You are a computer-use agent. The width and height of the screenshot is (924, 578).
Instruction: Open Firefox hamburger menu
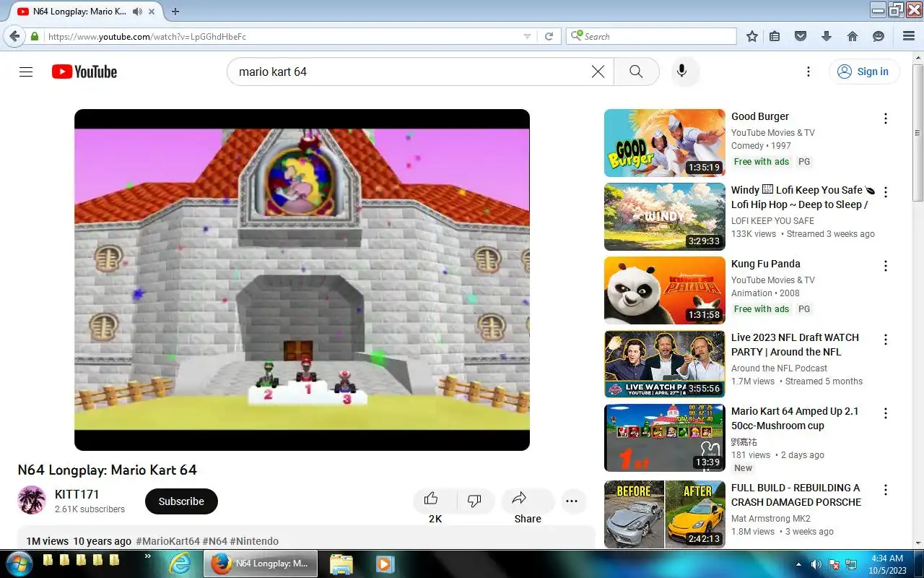[x=909, y=36]
